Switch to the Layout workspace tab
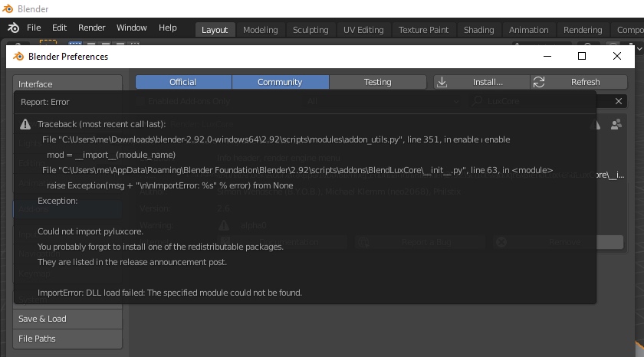The height and width of the screenshot is (357, 644). (x=215, y=30)
